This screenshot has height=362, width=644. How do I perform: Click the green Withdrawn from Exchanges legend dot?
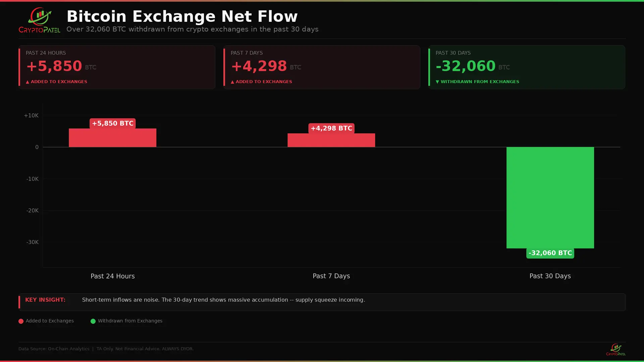point(93,321)
